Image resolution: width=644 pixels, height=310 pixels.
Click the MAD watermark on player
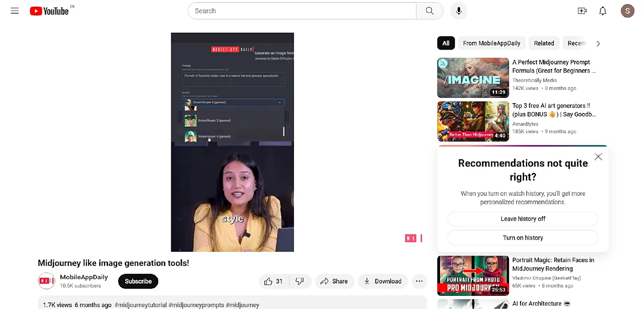413,238
